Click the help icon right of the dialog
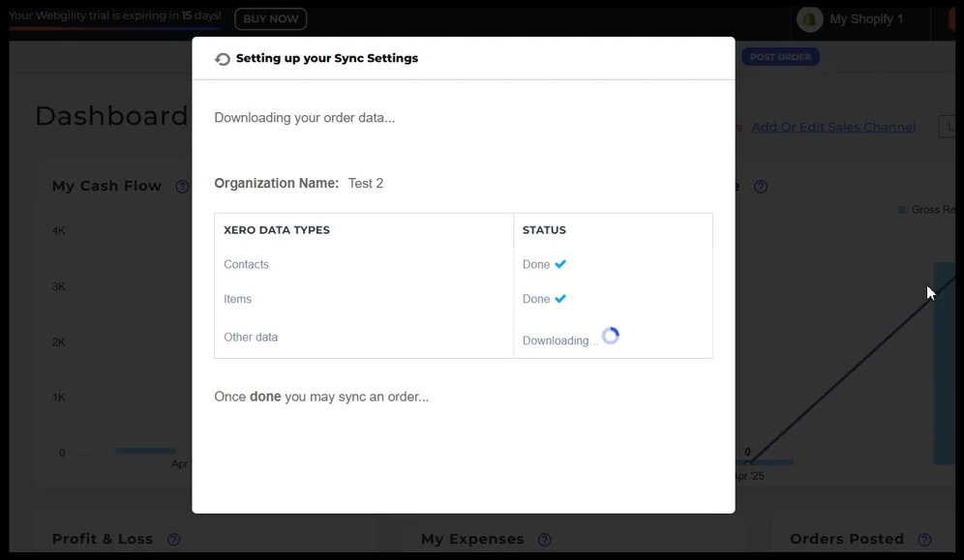 pos(761,187)
